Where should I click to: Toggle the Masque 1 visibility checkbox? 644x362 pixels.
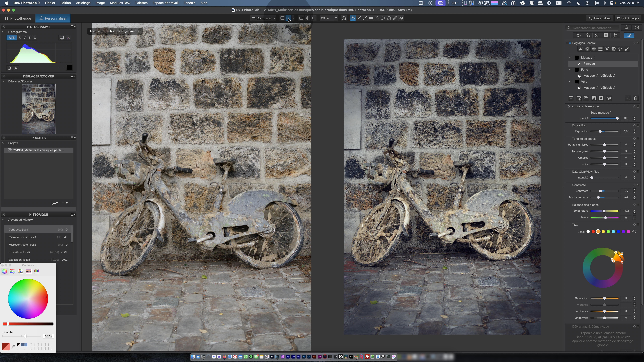[576, 57]
